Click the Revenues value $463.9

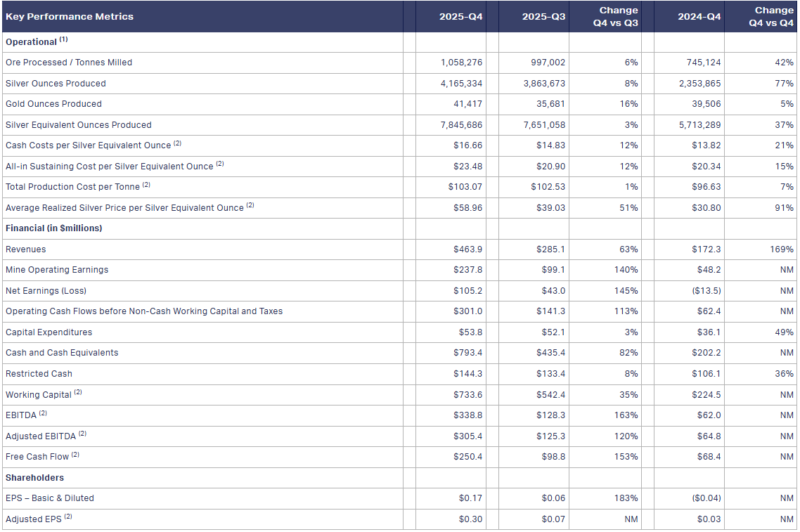[x=467, y=249]
